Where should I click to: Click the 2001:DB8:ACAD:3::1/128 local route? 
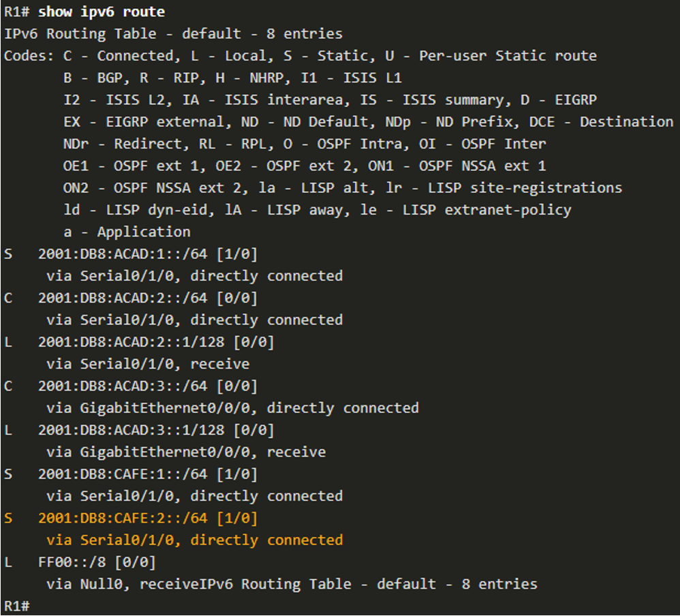(x=139, y=430)
